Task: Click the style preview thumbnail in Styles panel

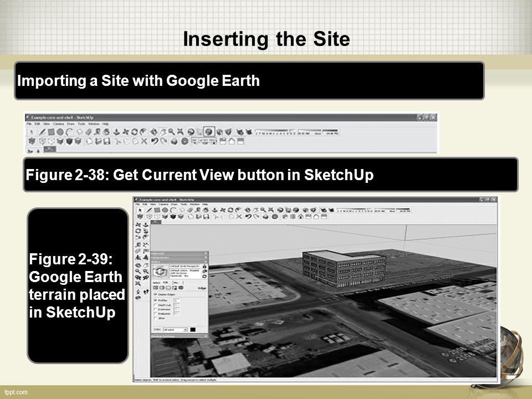Action: click(160, 272)
